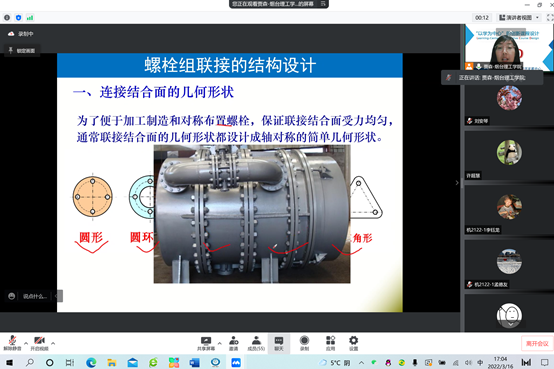Image resolution: width=554 pixels, height=369 pixels.
Task: Click the red leave meeting button
Action: click(537, 343)
